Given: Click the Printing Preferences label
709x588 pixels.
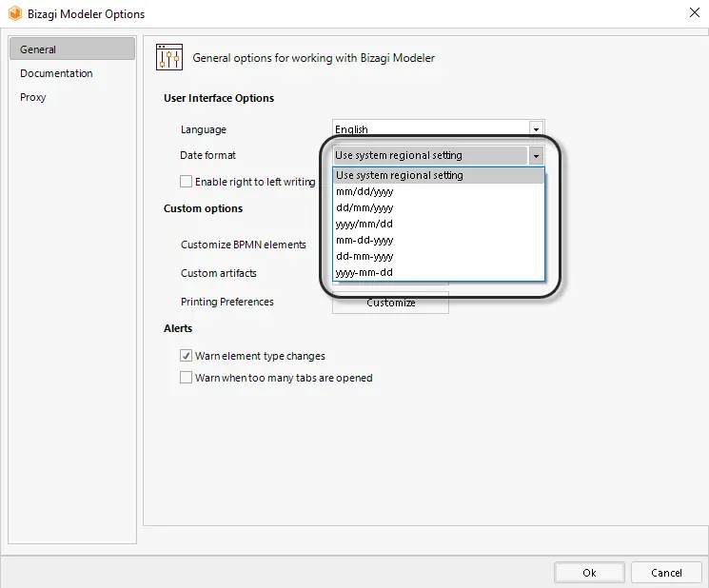Looking at the screenshot, I should [x=227, y=302].
